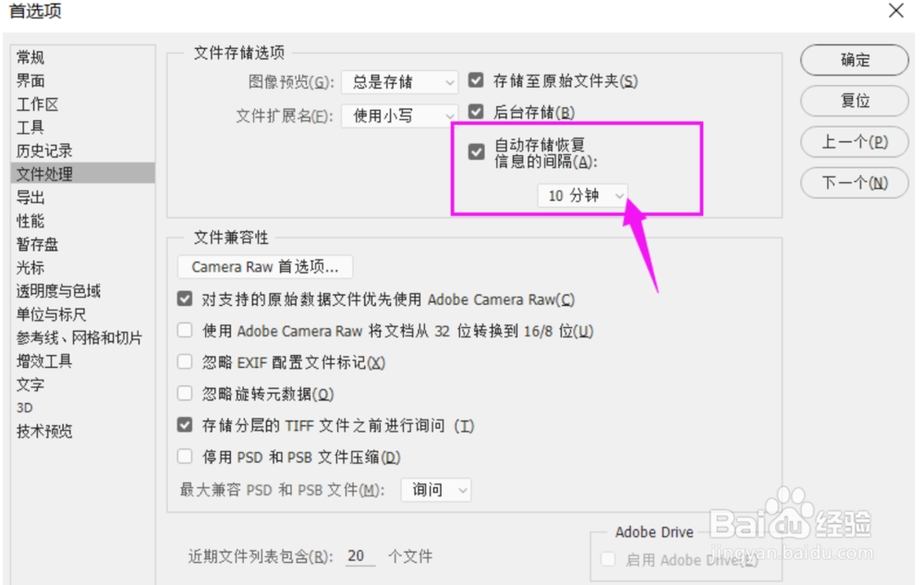Close the 首选项 dialog window
Screen dimensions: 924x585
coord(895,10)
